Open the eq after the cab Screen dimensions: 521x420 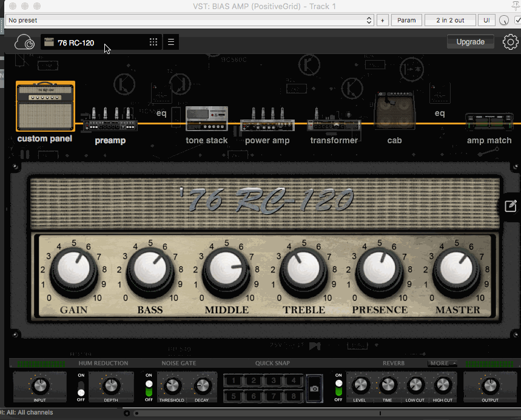[440, 113]
